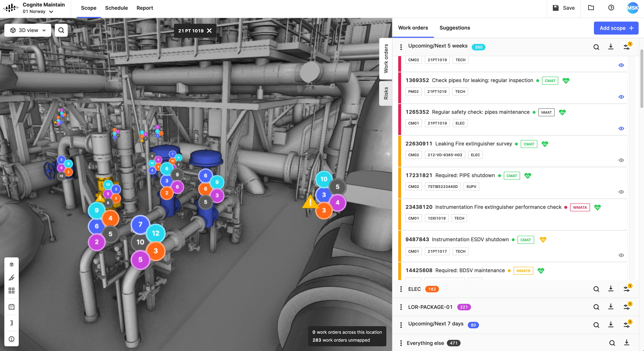Open filters for LOR-PACKAGE-01
This screenshot has height=351, width=644.
(627, 307)
